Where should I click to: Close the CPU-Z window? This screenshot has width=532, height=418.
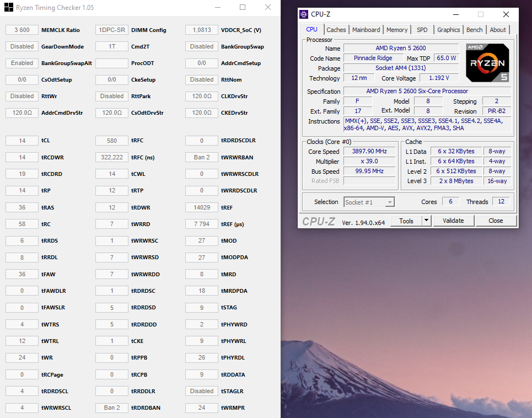pos(506,14)
